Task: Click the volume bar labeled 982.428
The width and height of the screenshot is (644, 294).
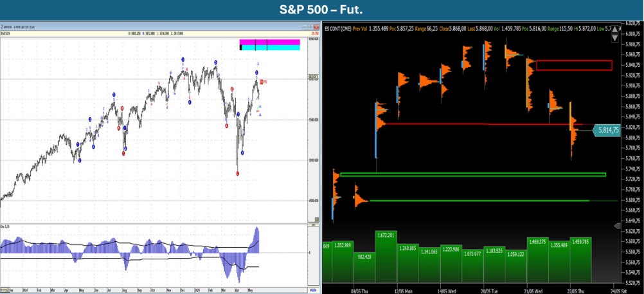Action: [364, 267]
